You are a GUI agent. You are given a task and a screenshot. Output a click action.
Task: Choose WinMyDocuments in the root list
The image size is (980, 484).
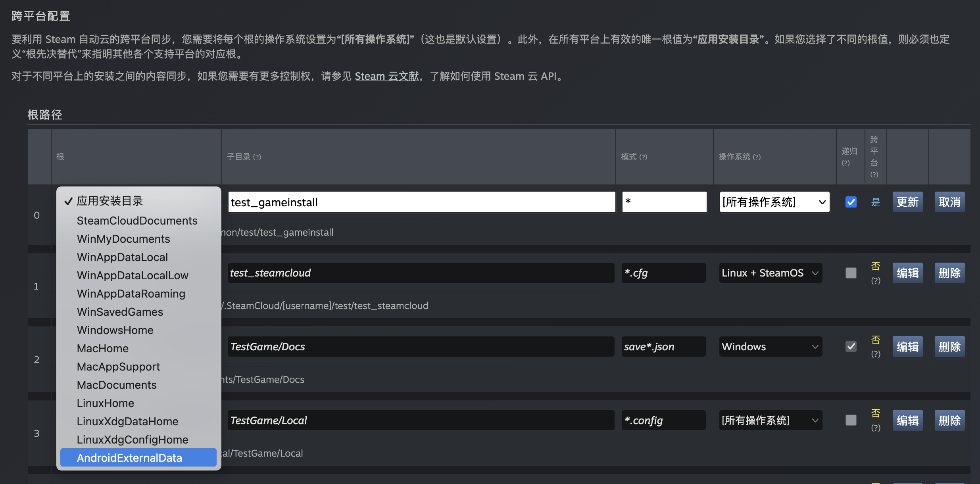tap(138, 239)
